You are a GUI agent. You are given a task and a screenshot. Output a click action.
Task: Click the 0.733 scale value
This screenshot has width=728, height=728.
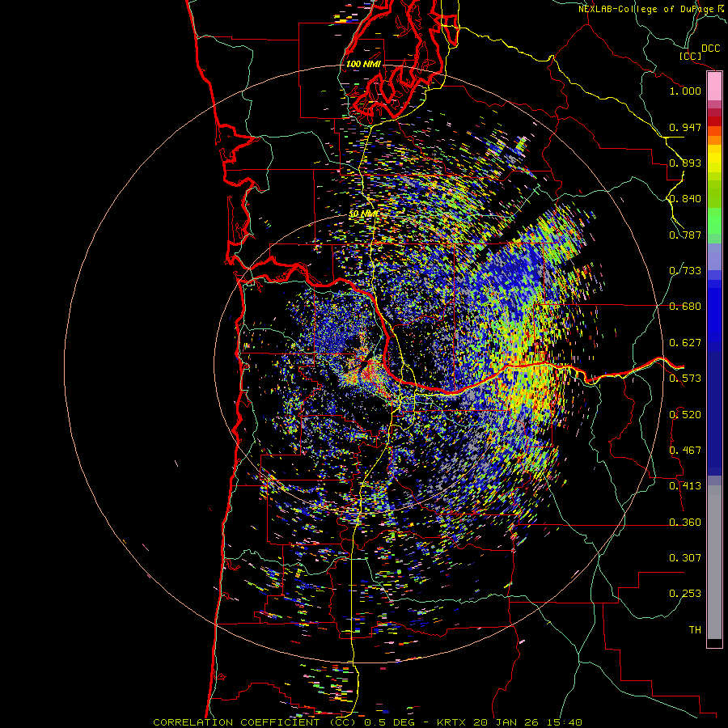click(x=685, y=271)
